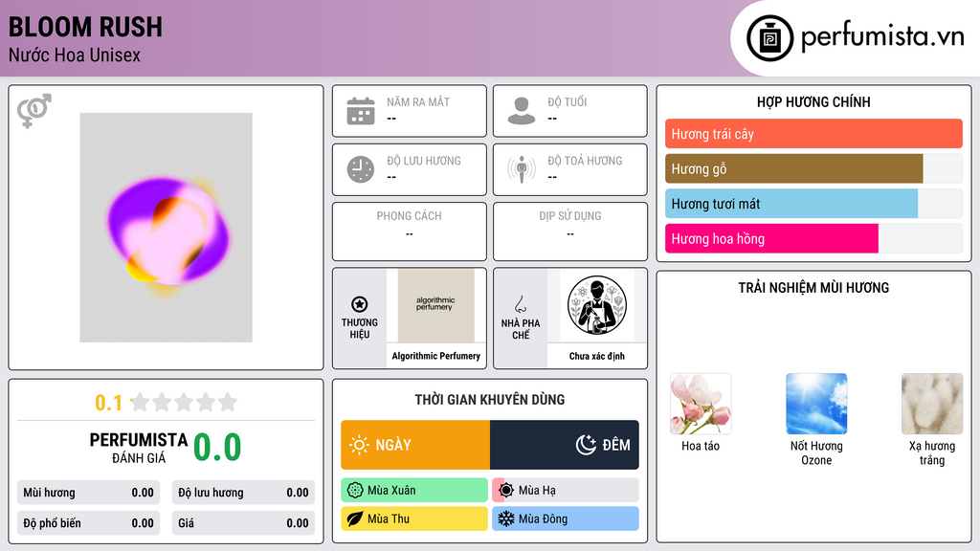Click the Dịp sử dụng info card
The image size is (980, 551).
point(570,231)
